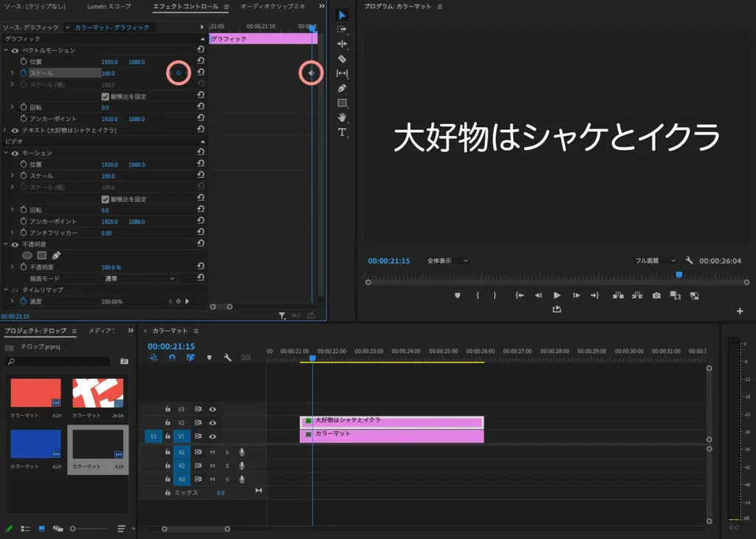Toggle the stopwatch for vector motion スケール
The height and width of the screenshot is (539, 756).
(23, 73)
